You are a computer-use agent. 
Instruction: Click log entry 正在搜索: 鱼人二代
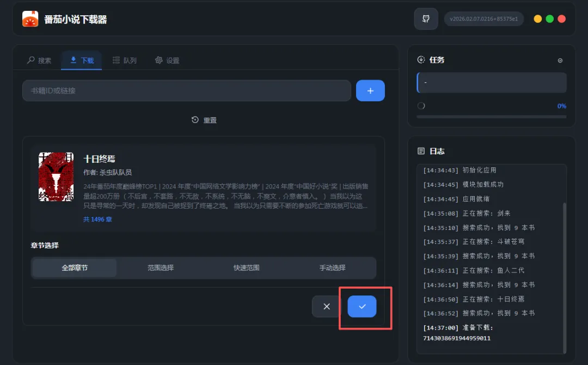pyautogui.click(x=474, y=270)
